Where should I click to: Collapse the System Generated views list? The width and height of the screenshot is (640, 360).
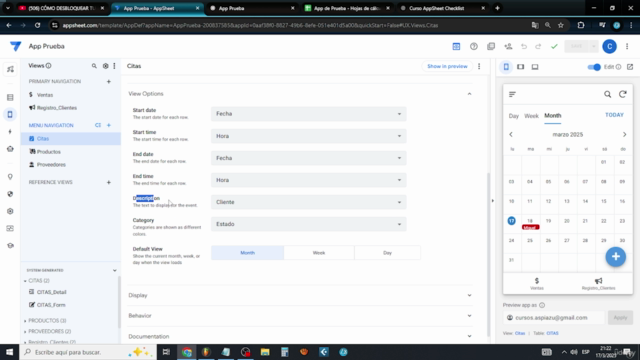pos(114,270)
